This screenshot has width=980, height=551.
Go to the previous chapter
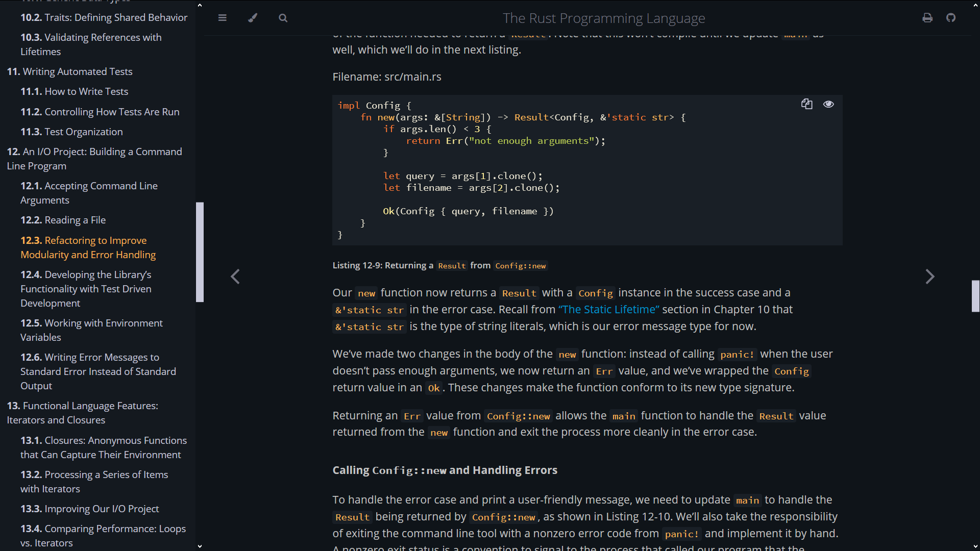click(x=235, y=277)
